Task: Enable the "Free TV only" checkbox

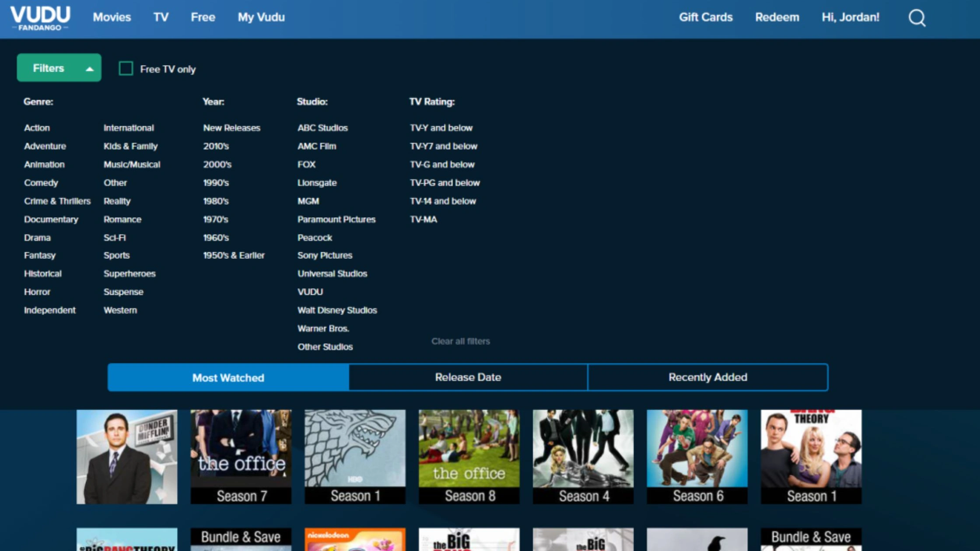Action: pos(126,68)
